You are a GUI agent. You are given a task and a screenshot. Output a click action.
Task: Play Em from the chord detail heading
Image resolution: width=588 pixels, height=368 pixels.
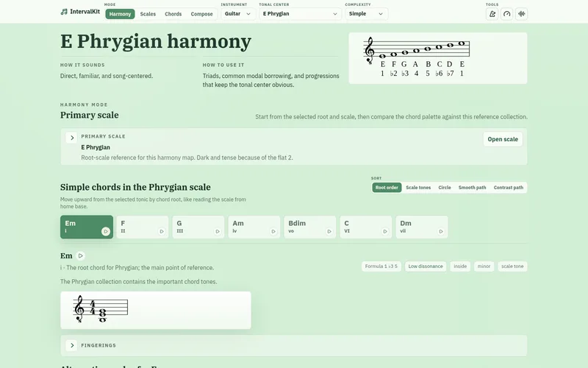click(80, 255)
